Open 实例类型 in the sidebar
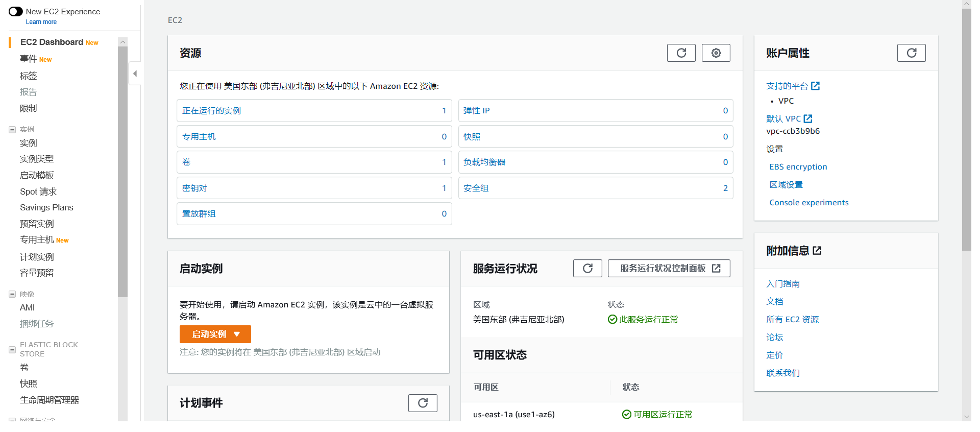 click(x=37, y=159)
